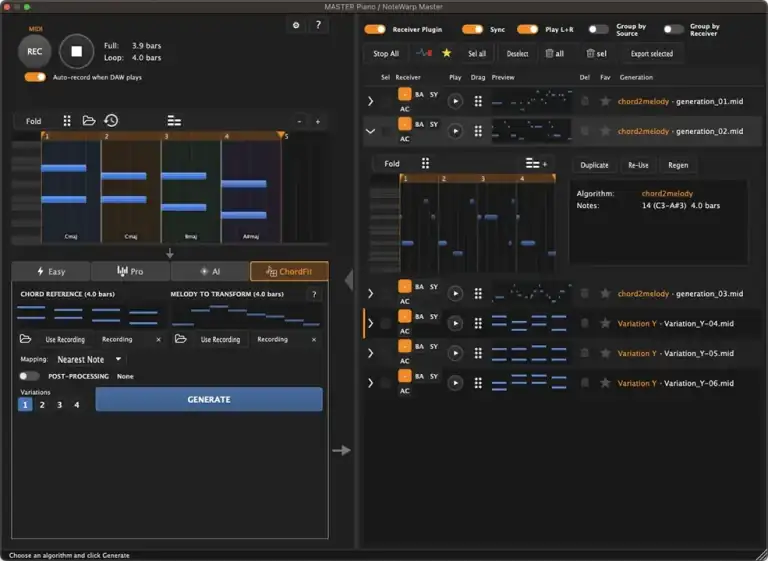Expand Variation_Y-06.mid row
Image resolution: width=768 pixels, height=561 pixels.
(371, 383)
